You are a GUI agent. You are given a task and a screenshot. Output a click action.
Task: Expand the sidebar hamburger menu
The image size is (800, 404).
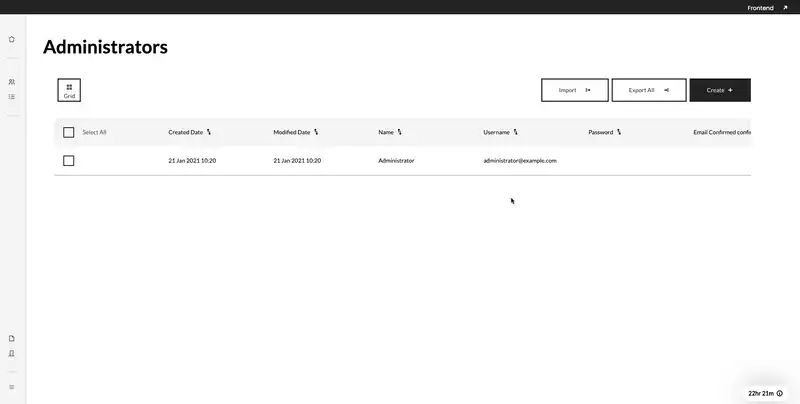click(12, 387)
